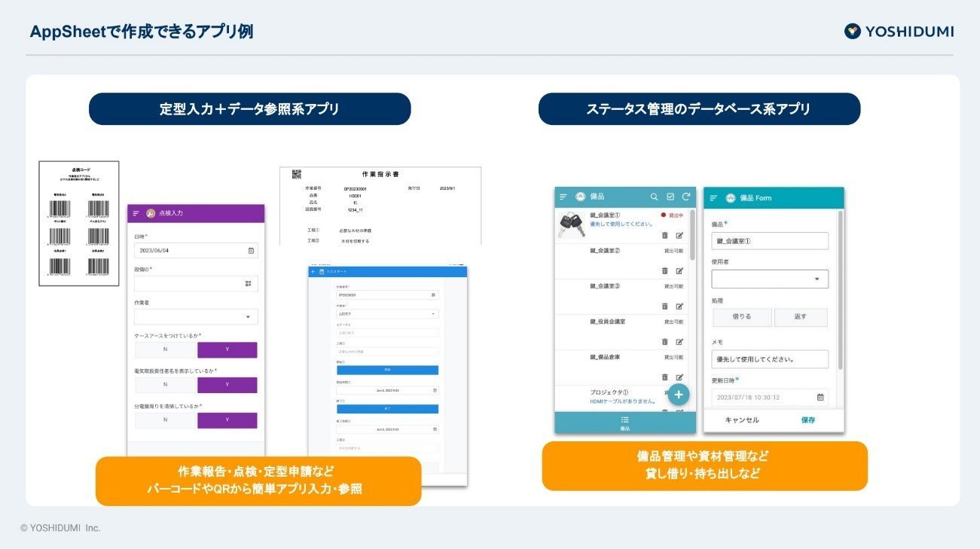Click the プロジェクタ① list row title
This screenshot has width=980, height=549.
tap(609, 392)
